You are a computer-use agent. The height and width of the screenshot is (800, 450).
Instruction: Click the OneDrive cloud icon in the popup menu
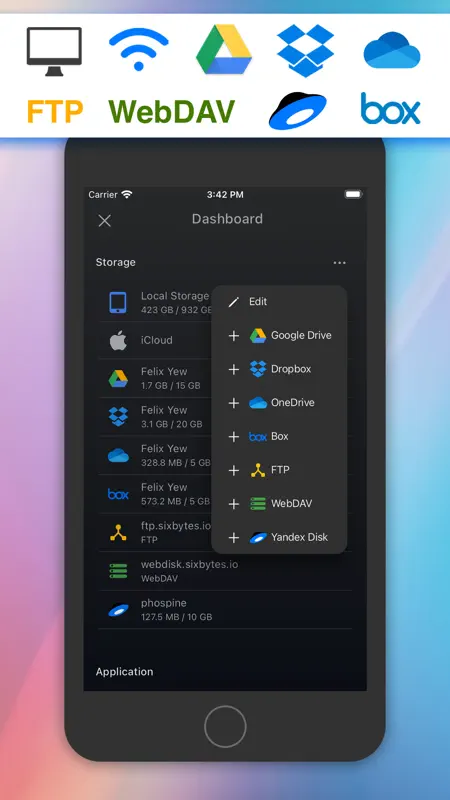click(258, 403)
